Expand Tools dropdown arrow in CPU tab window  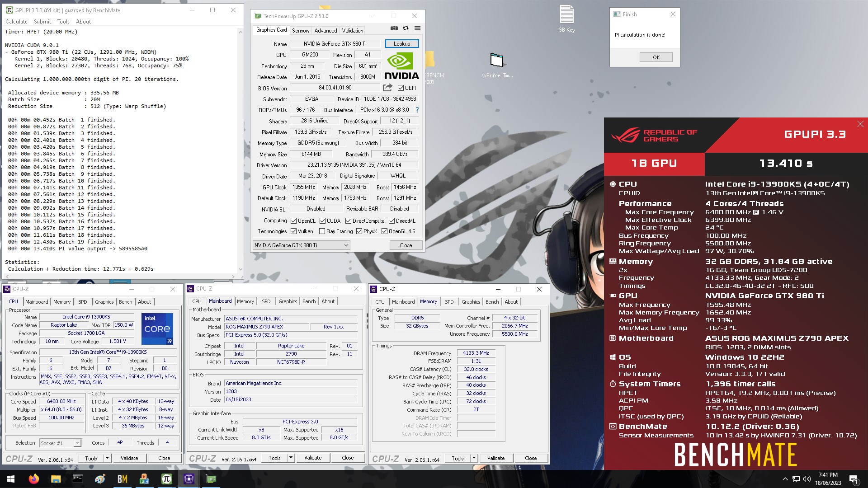pos(107,458)
